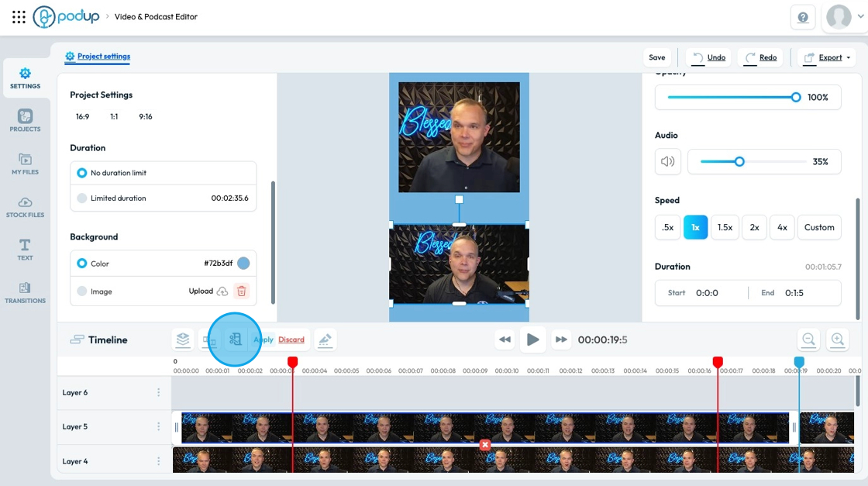This screenshot has width=868, height=486.
Task: Click the PodUp logo
Action: (66, 16)
